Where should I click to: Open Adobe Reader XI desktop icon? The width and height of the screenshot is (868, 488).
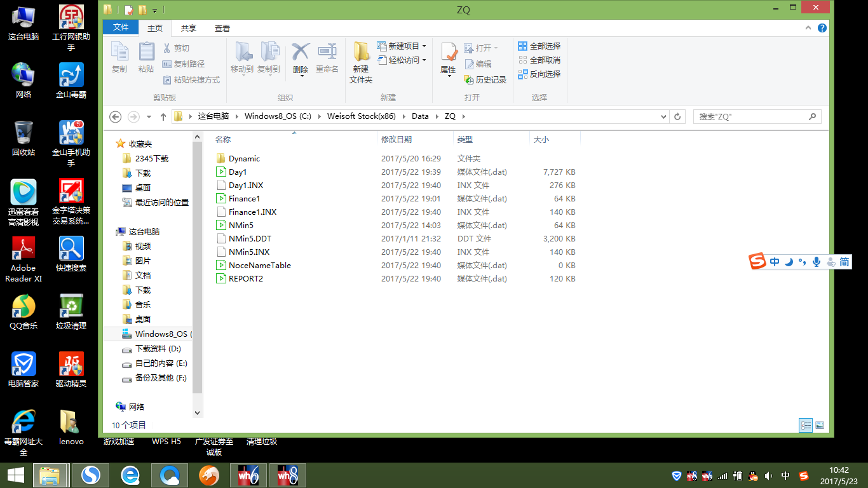(24, 259)
